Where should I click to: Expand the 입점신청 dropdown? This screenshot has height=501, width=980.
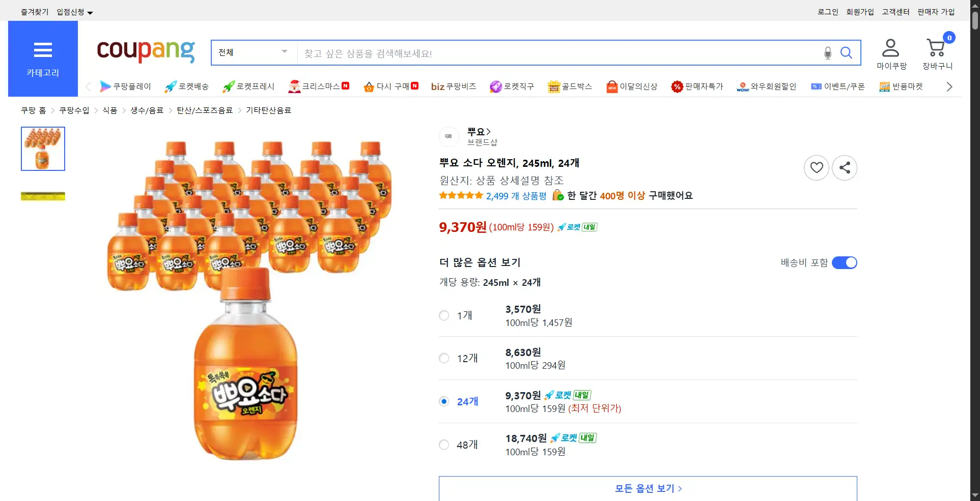pos(74,12)
